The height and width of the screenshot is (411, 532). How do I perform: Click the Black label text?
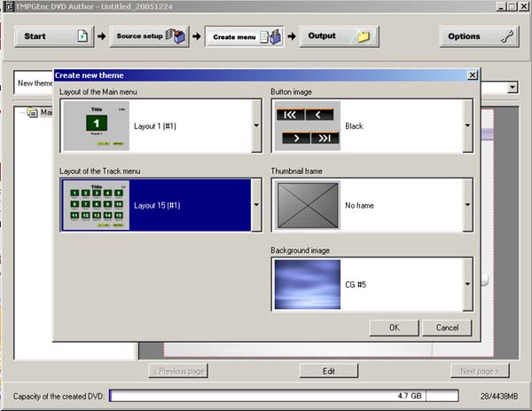coord(354,126)
